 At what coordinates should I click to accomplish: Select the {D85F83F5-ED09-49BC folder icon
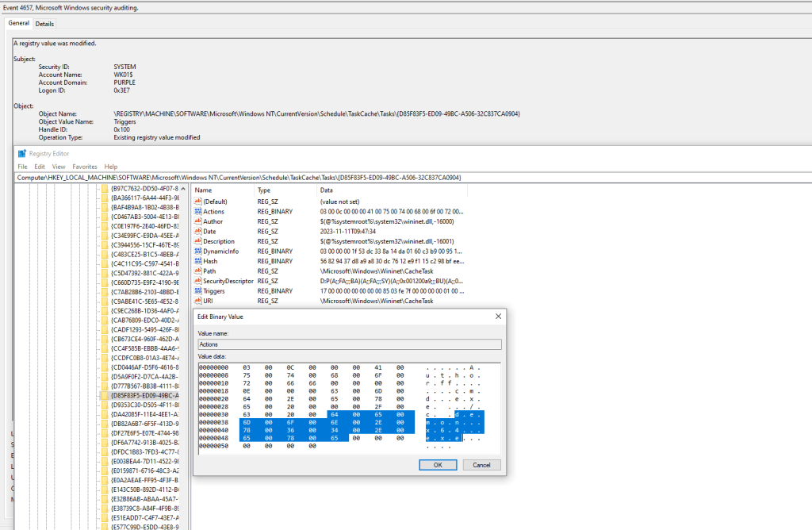(105, 395)
